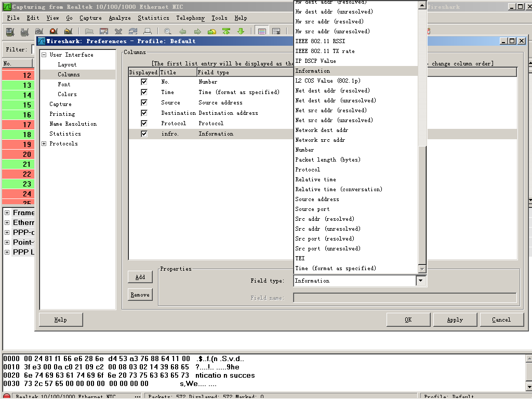The height and width of the screenshot is (399, 532).
Task: Expand the PPP L packet detail node
Action: (x=7, y=252)
